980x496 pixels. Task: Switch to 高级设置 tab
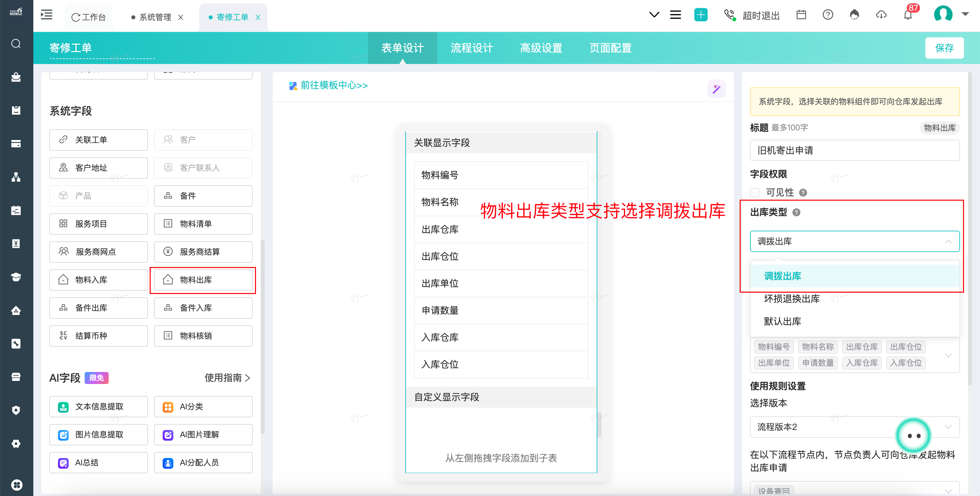541,48
